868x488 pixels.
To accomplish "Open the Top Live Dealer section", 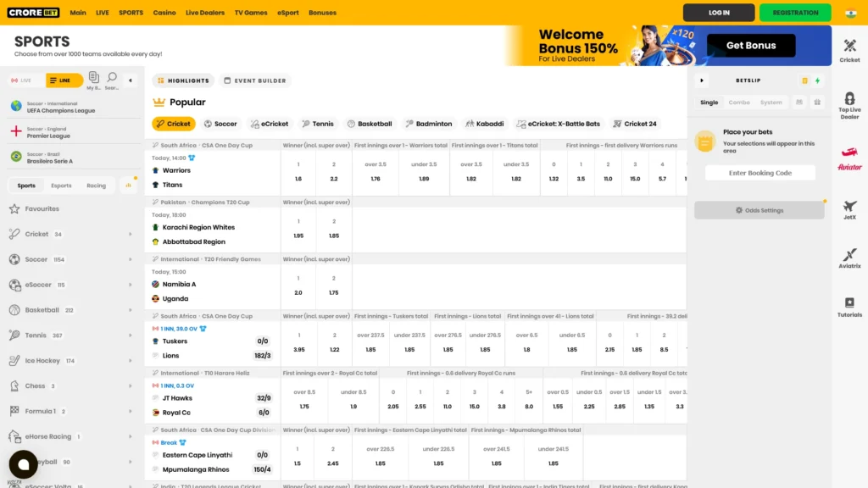I will click(x=850, y=106).
